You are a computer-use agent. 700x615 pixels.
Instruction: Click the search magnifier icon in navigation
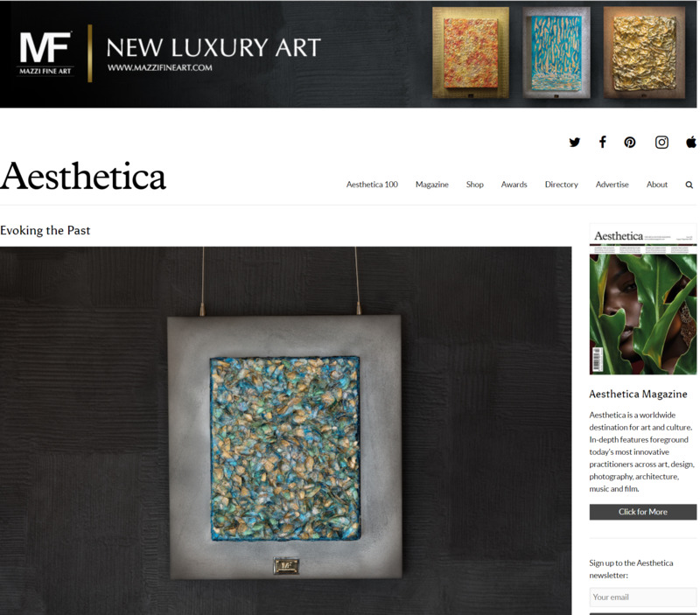pos(689,185)
